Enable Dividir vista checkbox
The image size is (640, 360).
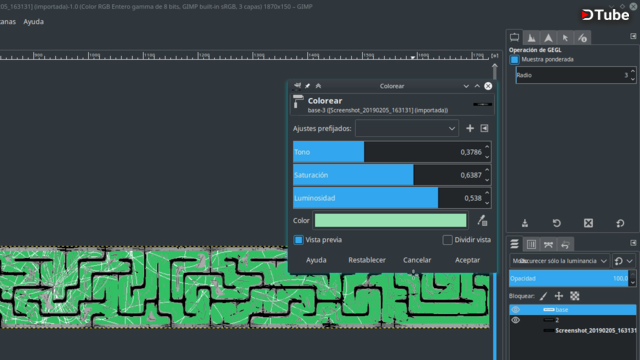[x=447, y=240]
